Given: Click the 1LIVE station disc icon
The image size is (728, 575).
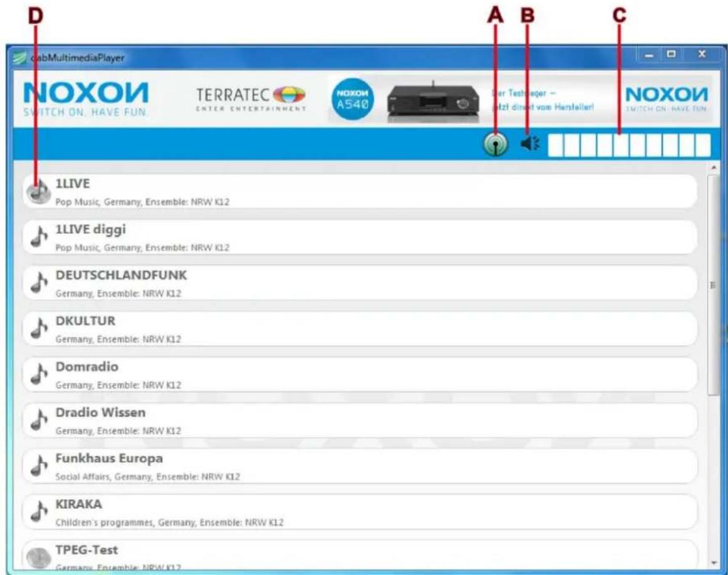Looking at the screenshot, I should pyautogui.click(x=39, y=191).
